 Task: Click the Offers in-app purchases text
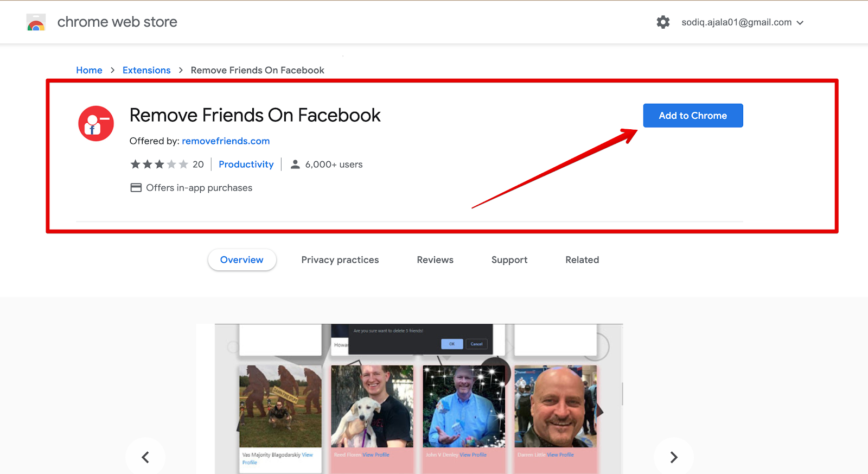(199, 188)
